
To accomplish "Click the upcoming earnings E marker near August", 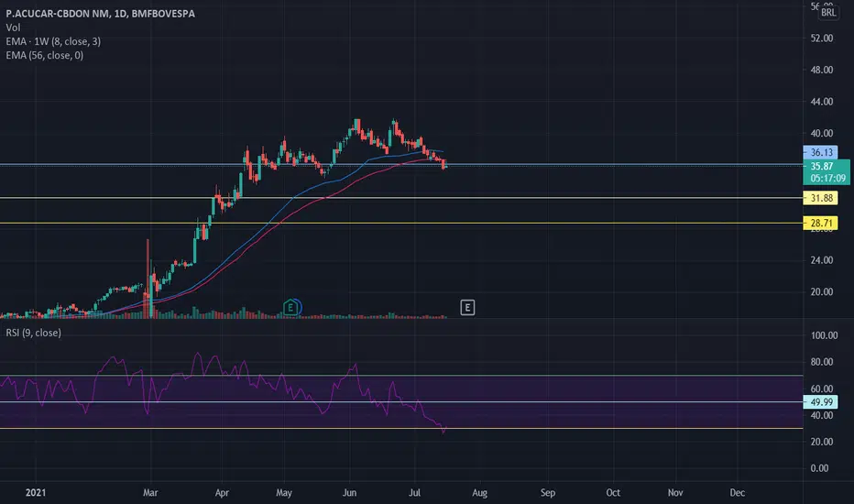I will [x=467, y=308].
